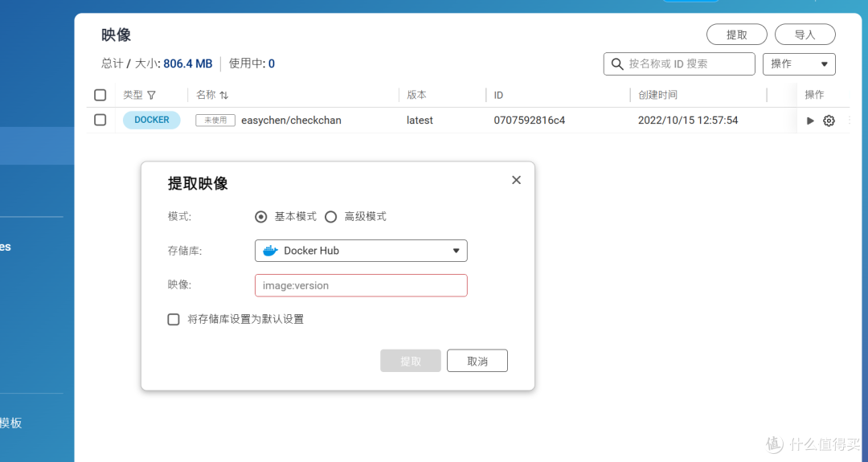This screenshot has height=462, width=868.
Task: Click the 版本 column header
Action: [x=416, y=95]
